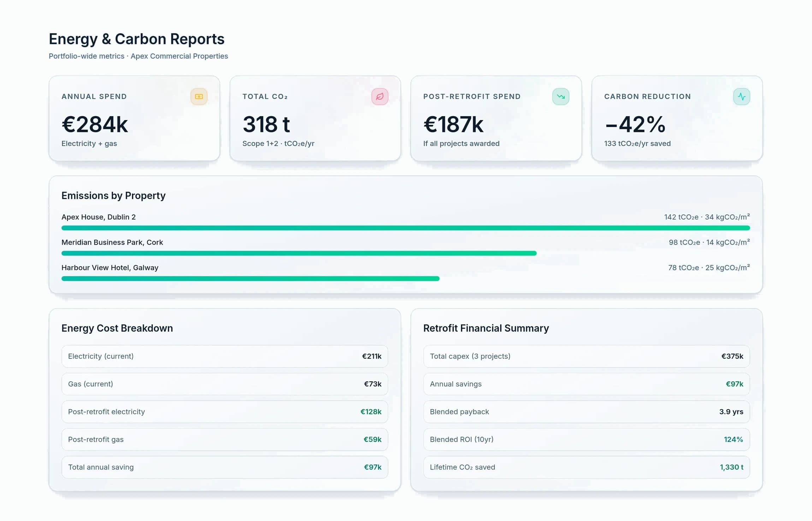
Task: Click the Post-retrofit electricity row
Action: click(225, 412)
